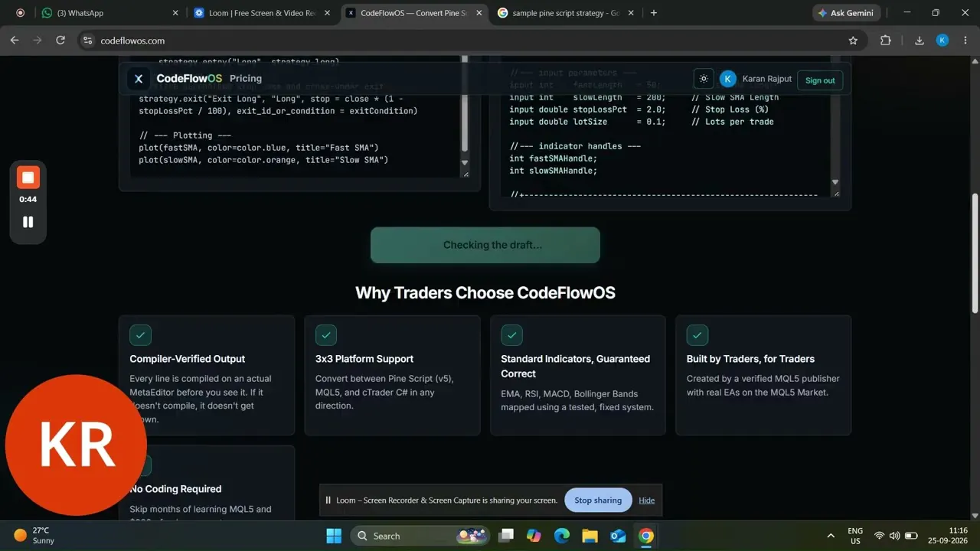Click the checkmark icon on 3x3 Platform Support card
Image resolution: width=980 pixels, height=551 pixels.
pyautogui.click(x=326, y=335)
